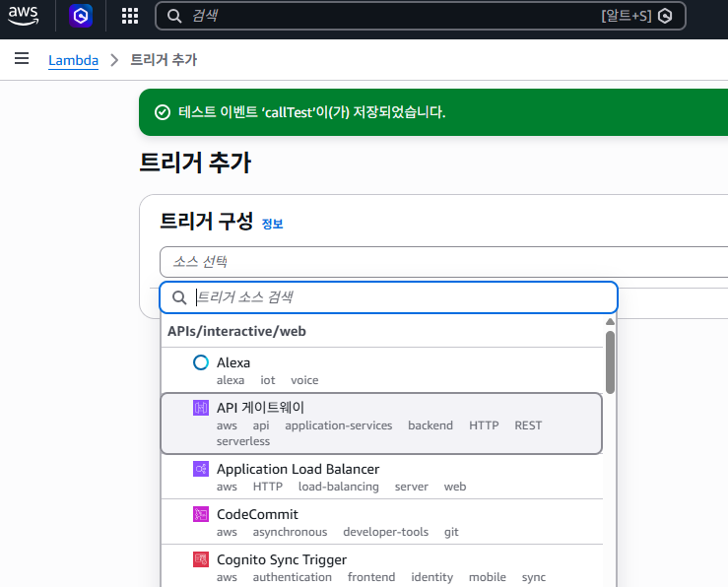This screenshot has height=587, width=728.
Task: Focus the trigger source search field
Action: click(388, 297)
